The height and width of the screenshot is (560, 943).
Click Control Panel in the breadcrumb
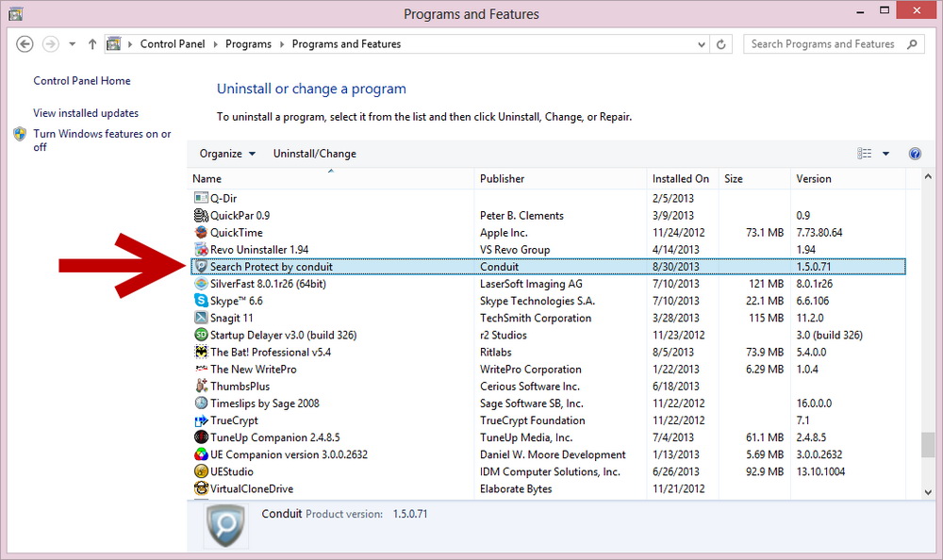pyautogui.click(x=173, y=44)
